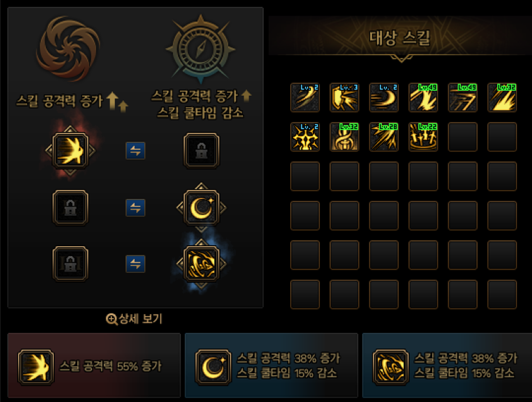532x402 pixels.
Task: Toggle the swap arrows beside the winged rune
Action: point(135,151)
